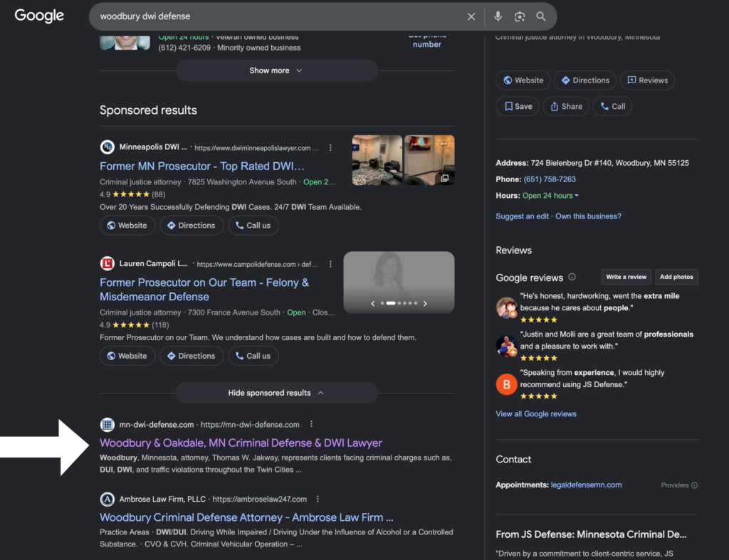729x560 pixels.
Task: Open legaldefensemn.com appointments link
Action: coord(587,485)
